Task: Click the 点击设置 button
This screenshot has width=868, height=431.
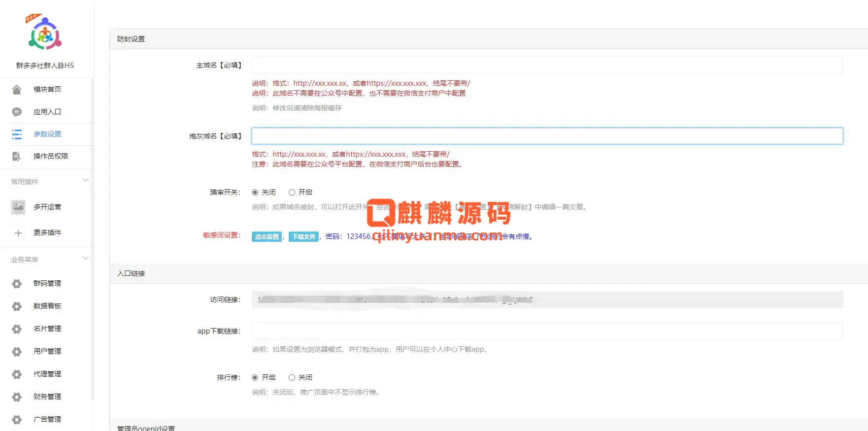Action: point(267,236)
